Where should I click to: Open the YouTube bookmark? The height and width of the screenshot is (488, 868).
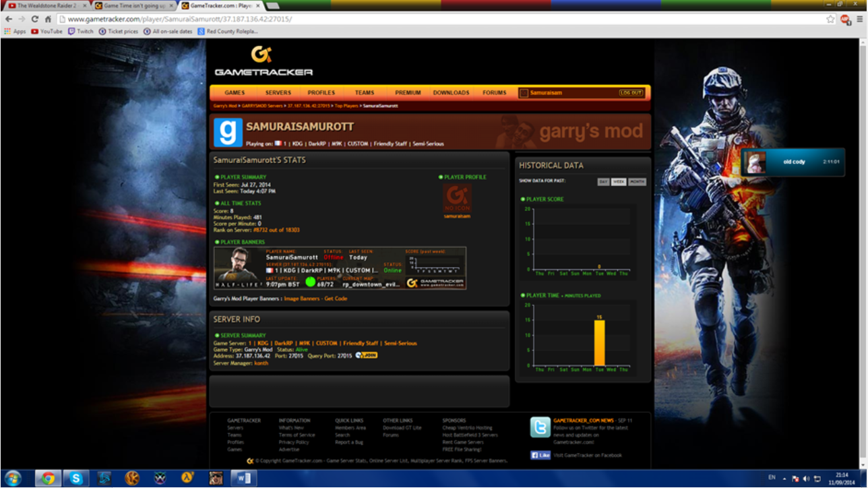[46, 31]
